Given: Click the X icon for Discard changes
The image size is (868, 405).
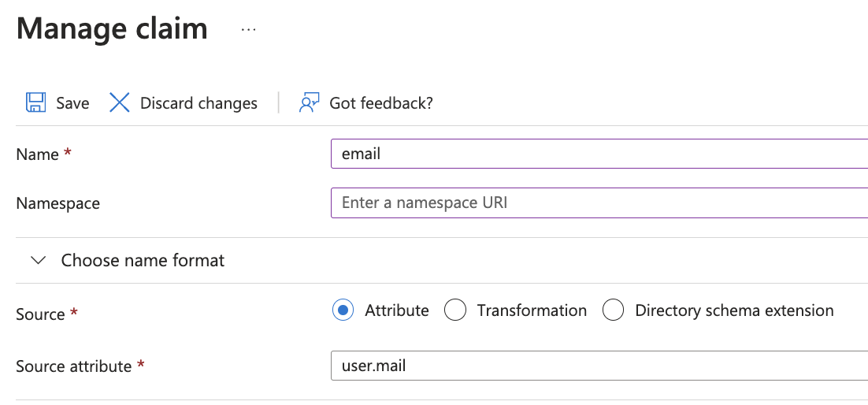Looking at the screenshot, I should pyautogui.click(x=120, y=103).
